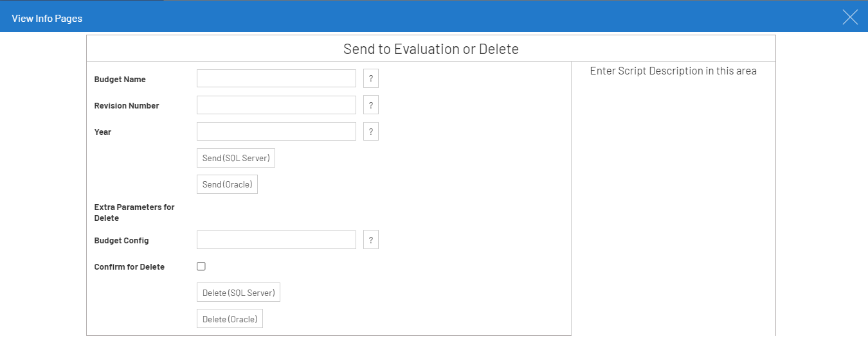868x339 pixels.
Task: Click the Budget Name label
Action: [120, 80]
